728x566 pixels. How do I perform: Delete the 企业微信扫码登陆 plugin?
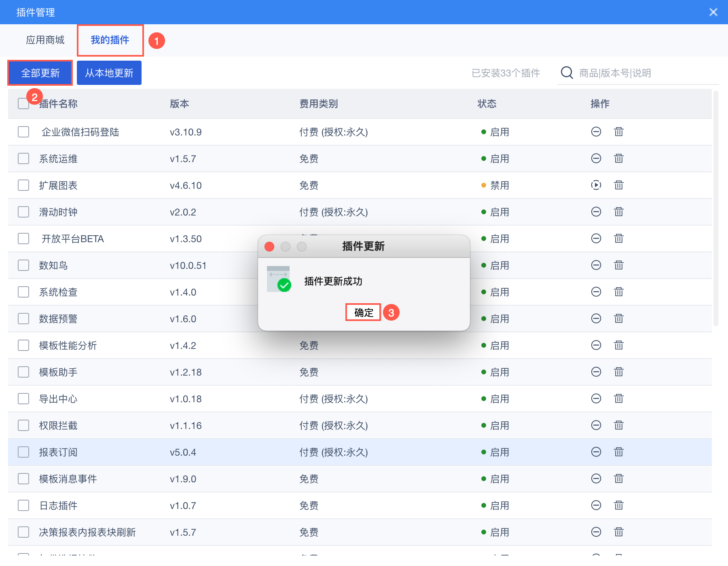click(x=619, y=132)
